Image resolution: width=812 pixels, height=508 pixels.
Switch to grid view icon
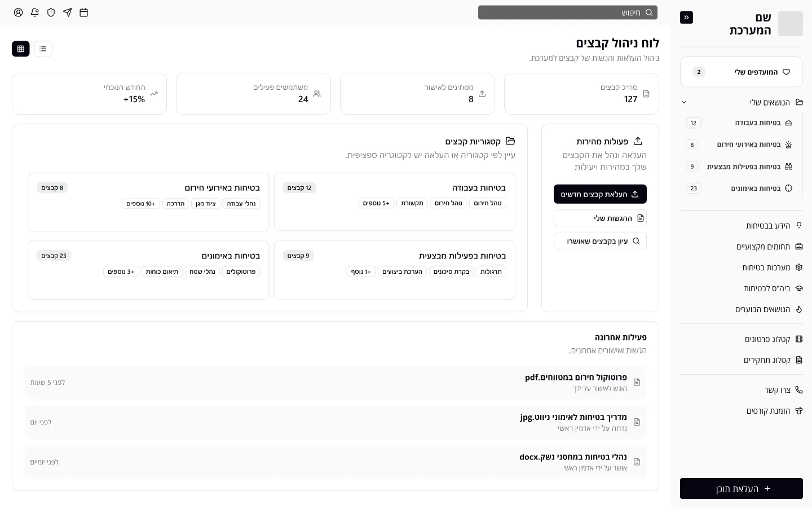[x=21, y=49]
